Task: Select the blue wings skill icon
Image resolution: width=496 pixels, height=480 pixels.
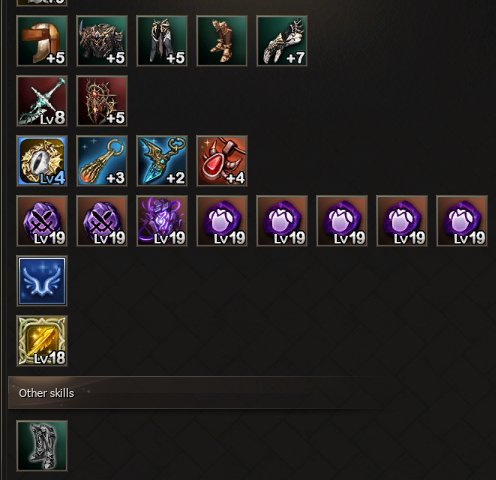Action: 42,281
